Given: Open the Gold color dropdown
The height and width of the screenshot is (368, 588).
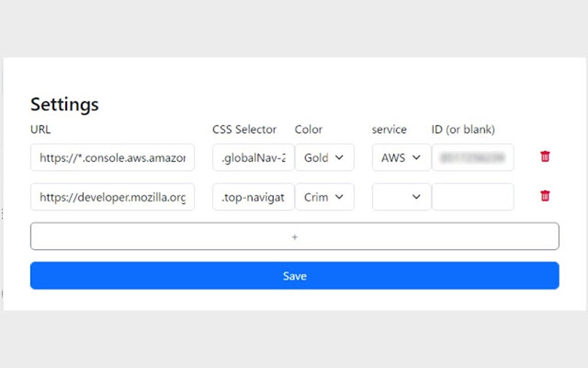Looking at the screenshot, I should point(324,157).
